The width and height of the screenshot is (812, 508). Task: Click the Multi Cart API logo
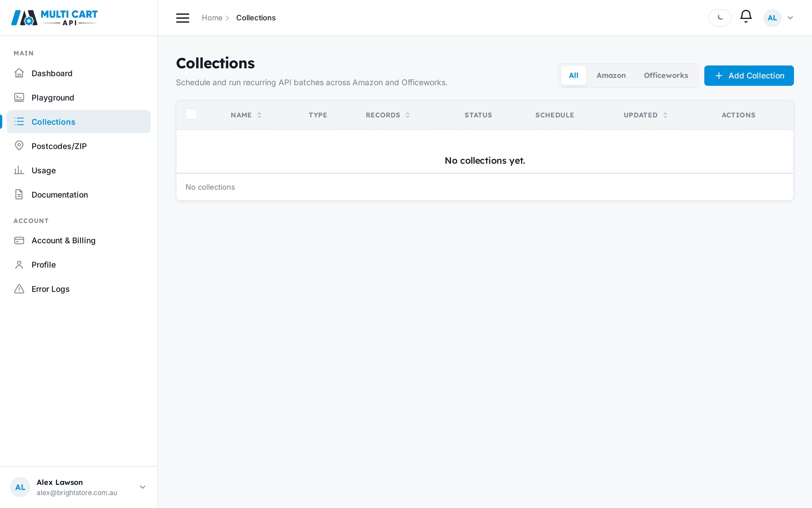pyautogui.click(x=54, y=18)
